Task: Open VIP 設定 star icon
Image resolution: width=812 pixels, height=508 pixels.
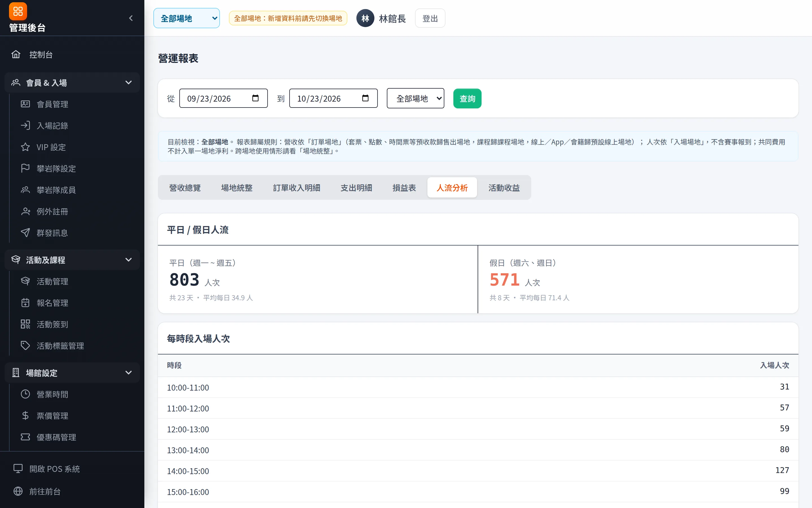Action: 25,147
